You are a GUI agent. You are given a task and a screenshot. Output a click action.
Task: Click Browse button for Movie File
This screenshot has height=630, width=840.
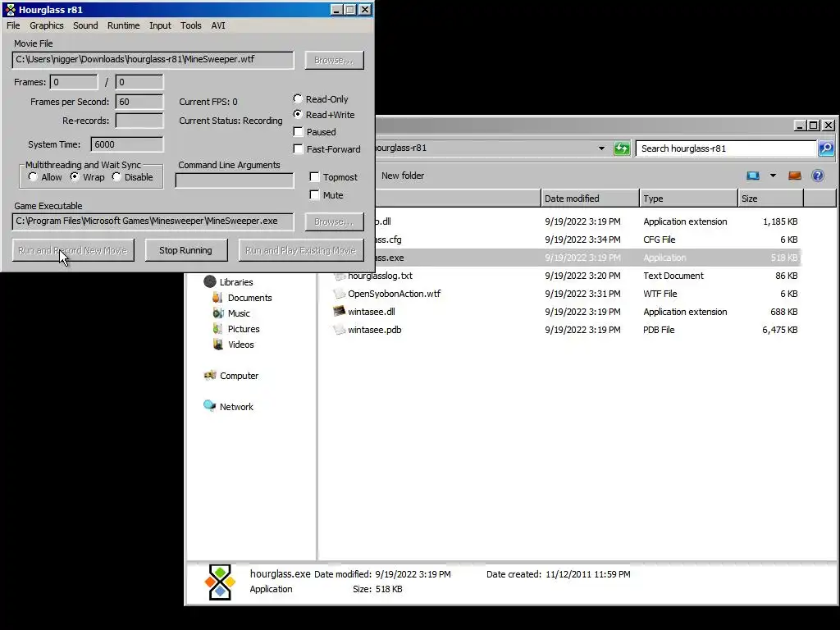tap(335, 60)
